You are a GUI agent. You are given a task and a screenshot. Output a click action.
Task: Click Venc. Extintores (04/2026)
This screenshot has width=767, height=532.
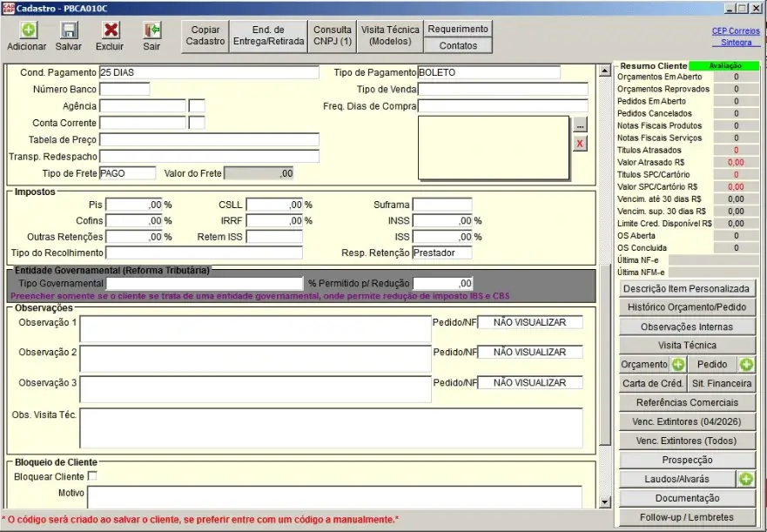(x=687, y=422)
